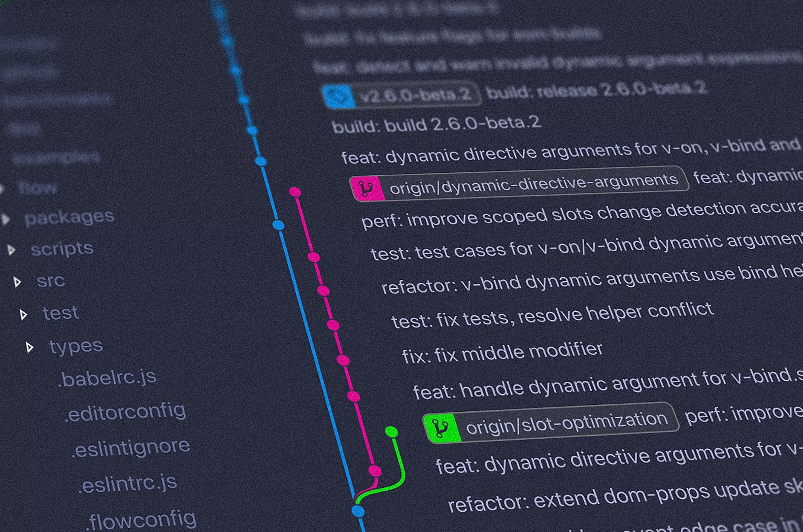
Task: Click pink graph node for 'test: fix tests' commit
Action: 333,325
